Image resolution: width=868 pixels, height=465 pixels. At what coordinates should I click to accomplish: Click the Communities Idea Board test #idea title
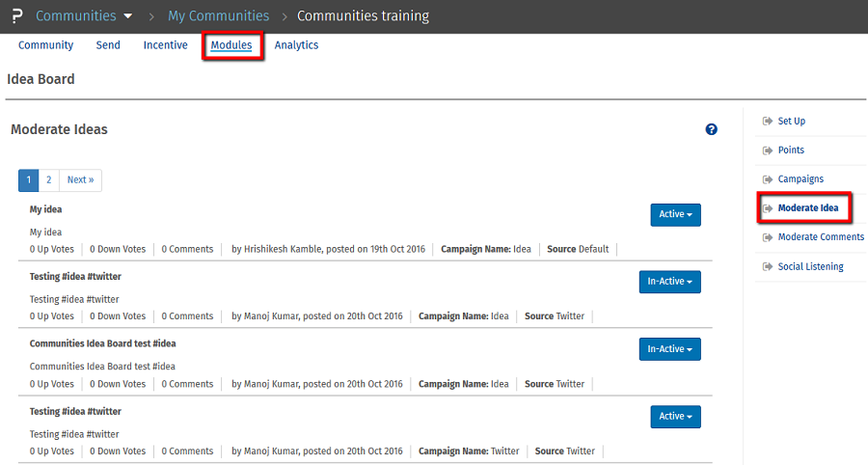tap(102, 343)
